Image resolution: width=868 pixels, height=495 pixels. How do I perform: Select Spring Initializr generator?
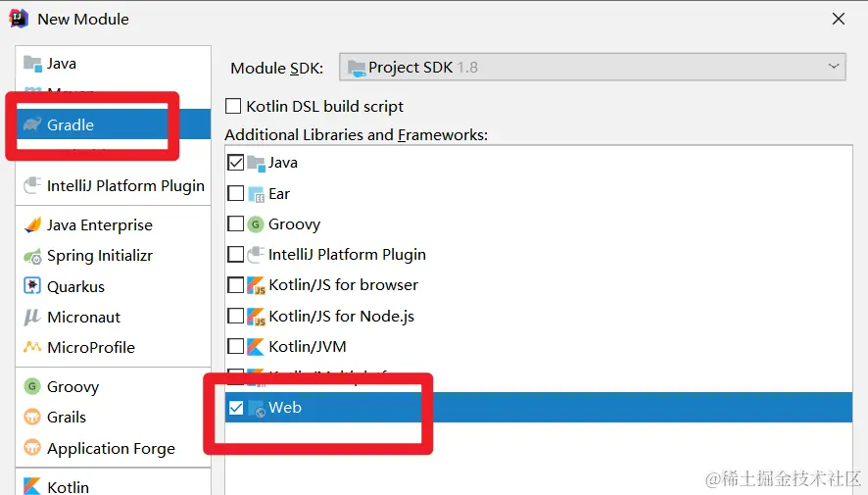point(113,256)
